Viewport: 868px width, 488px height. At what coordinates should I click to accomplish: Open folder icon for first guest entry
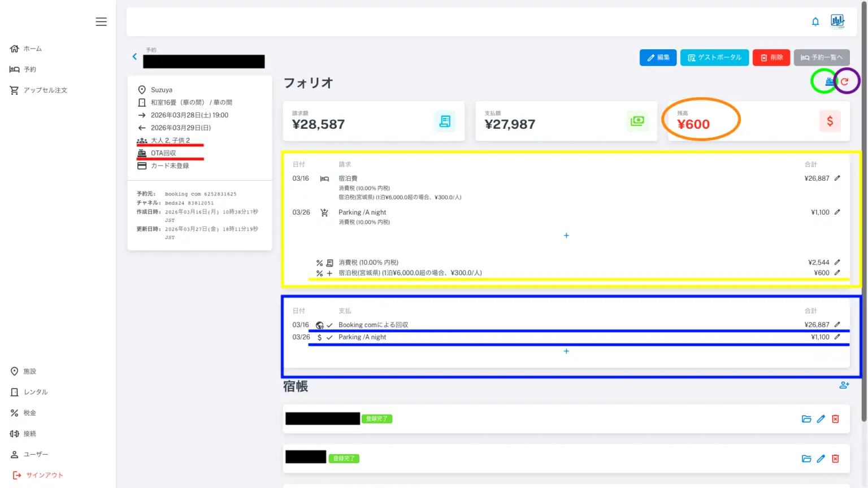(x=806, y=419)
